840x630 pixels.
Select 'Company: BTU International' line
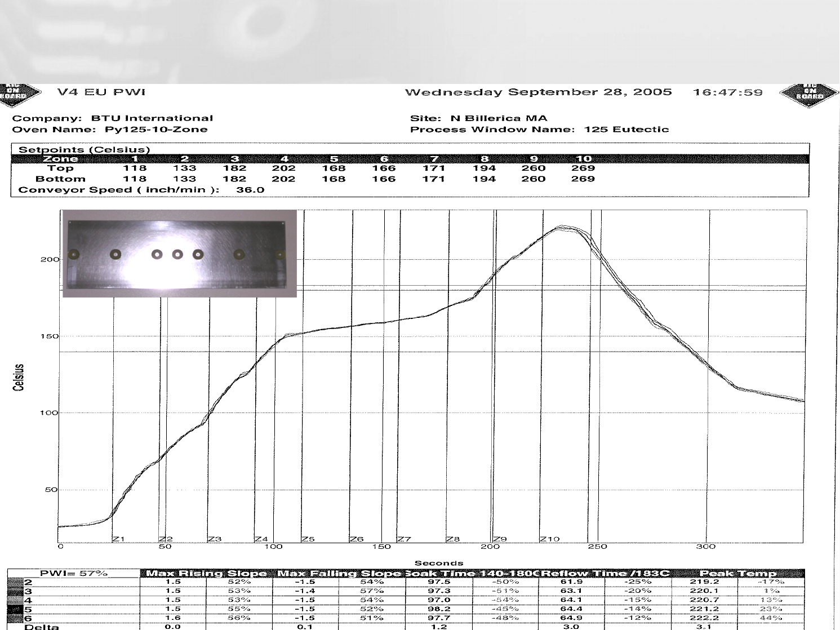(113, 118)
